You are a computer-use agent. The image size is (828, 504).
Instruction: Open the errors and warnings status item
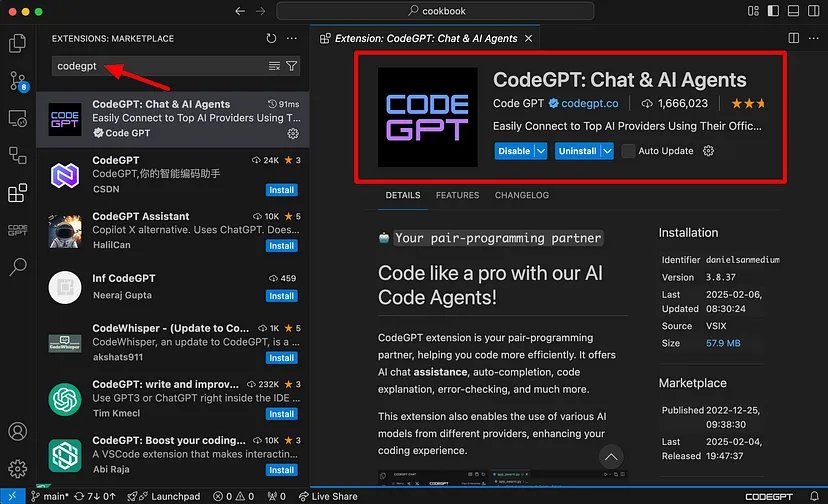pos(233,497)
